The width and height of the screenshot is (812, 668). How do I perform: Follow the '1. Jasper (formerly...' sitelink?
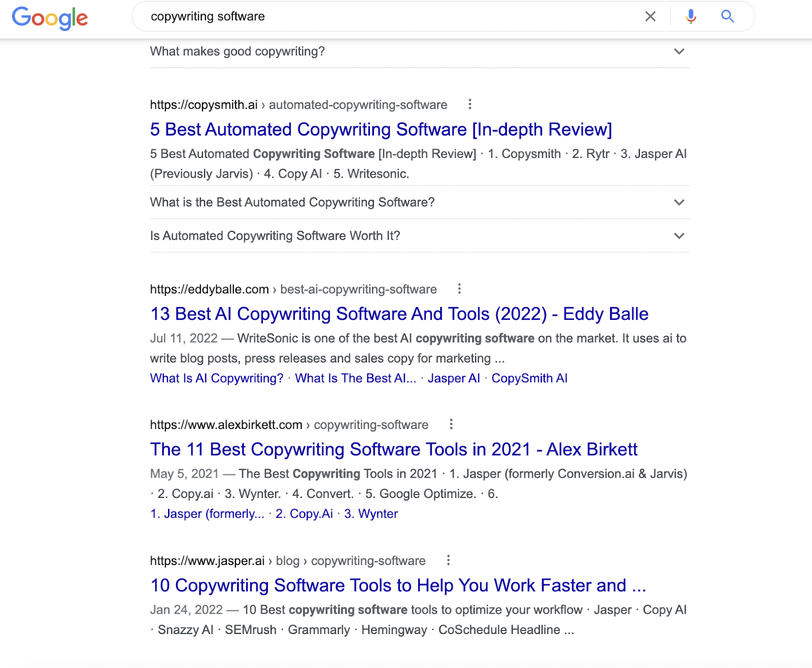pyautogui.click(x=207, y=514)
